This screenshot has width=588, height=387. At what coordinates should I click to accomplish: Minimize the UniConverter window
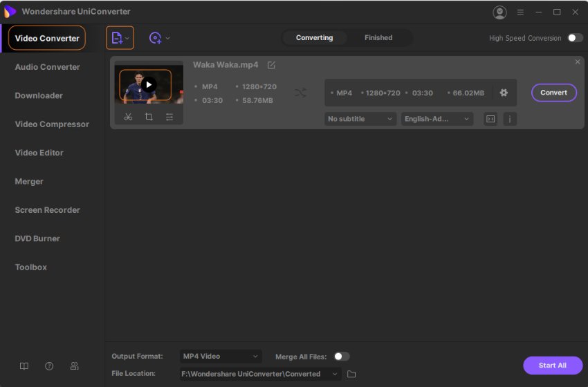pos(539,12)
